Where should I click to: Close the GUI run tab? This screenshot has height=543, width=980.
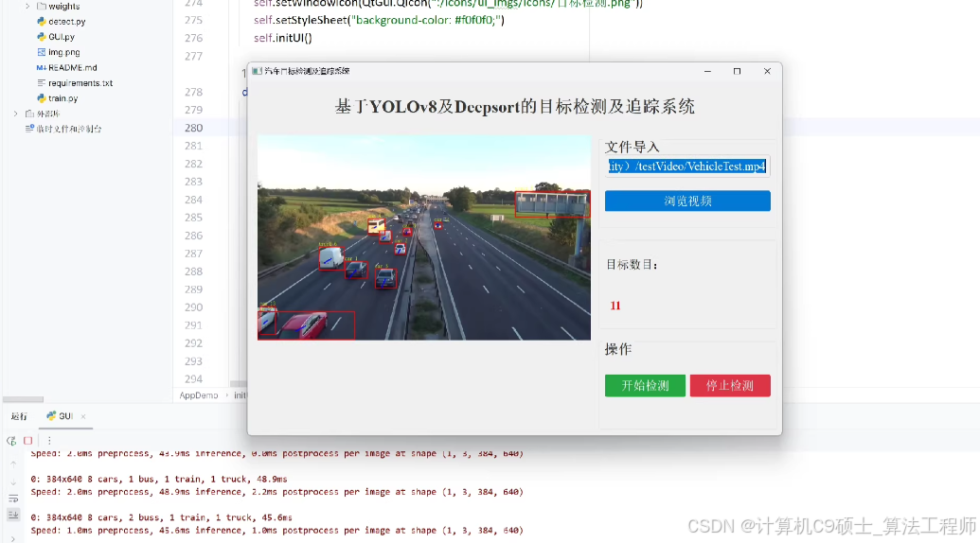(83, 416)
